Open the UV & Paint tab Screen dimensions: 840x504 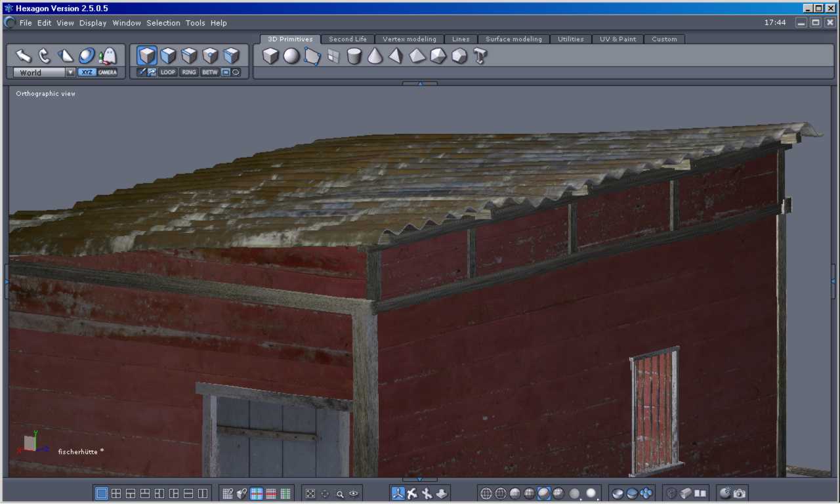tap(618, 39)
